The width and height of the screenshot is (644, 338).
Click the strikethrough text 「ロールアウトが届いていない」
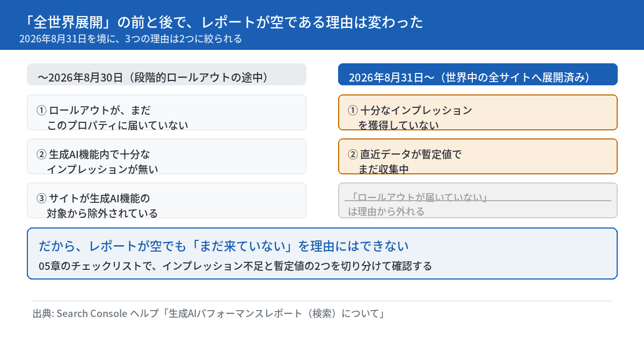[x=418, y=197]
